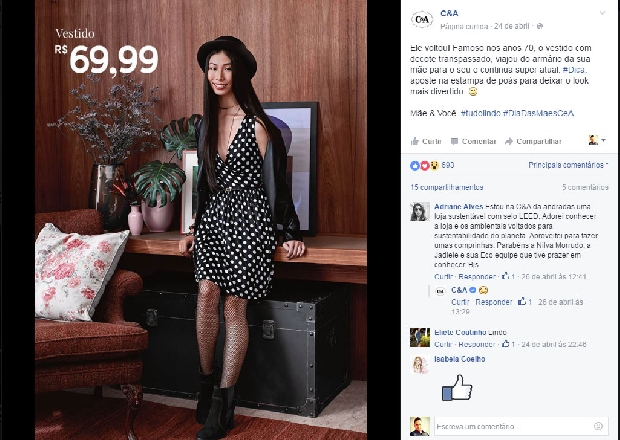Open the 5 comentários link

(585, 187)
